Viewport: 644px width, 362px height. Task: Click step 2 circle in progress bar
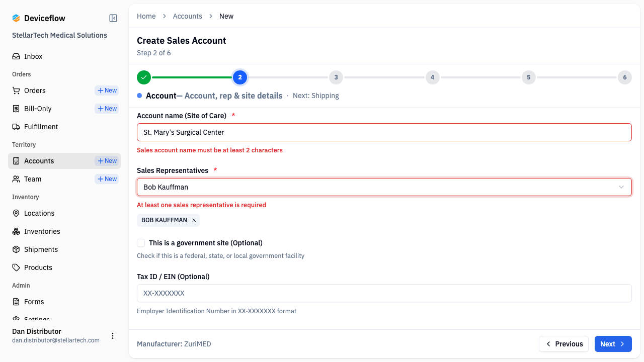(x=240, y=77)
